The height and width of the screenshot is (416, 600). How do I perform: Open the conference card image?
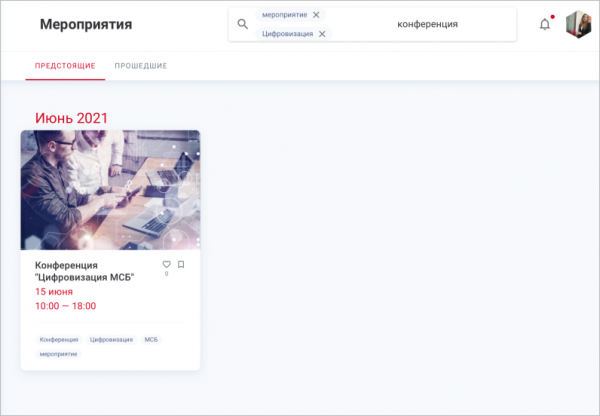(110, 190)
